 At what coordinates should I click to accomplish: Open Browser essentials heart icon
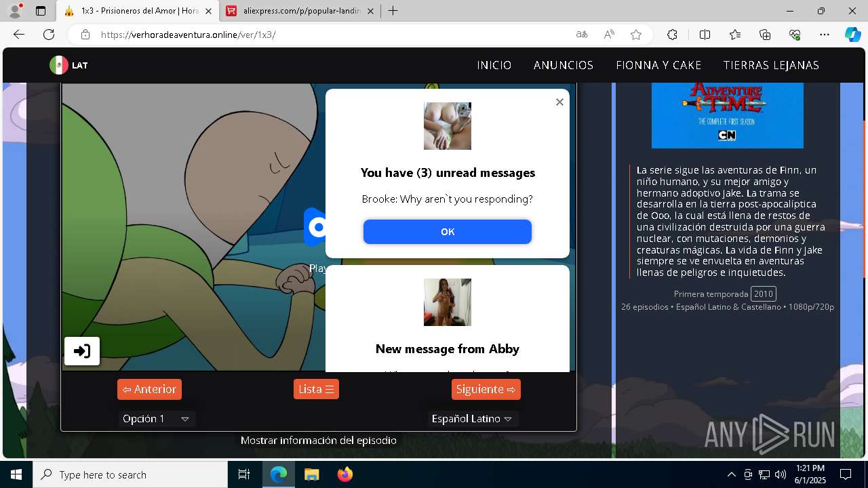[795, 35]
